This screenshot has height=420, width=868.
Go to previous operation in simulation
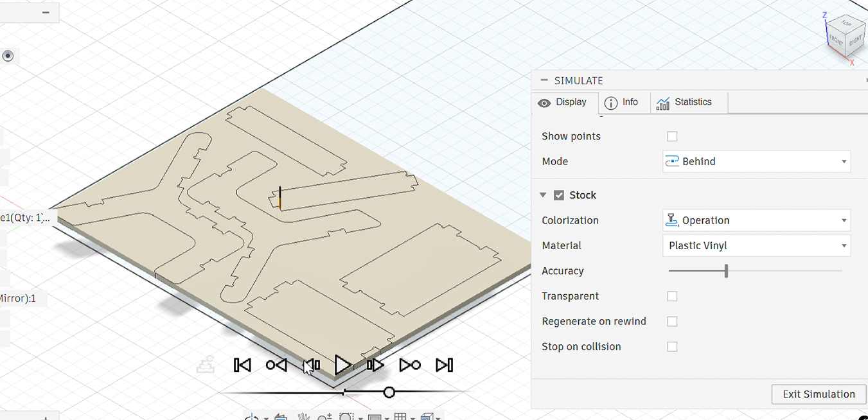(276, 365)
